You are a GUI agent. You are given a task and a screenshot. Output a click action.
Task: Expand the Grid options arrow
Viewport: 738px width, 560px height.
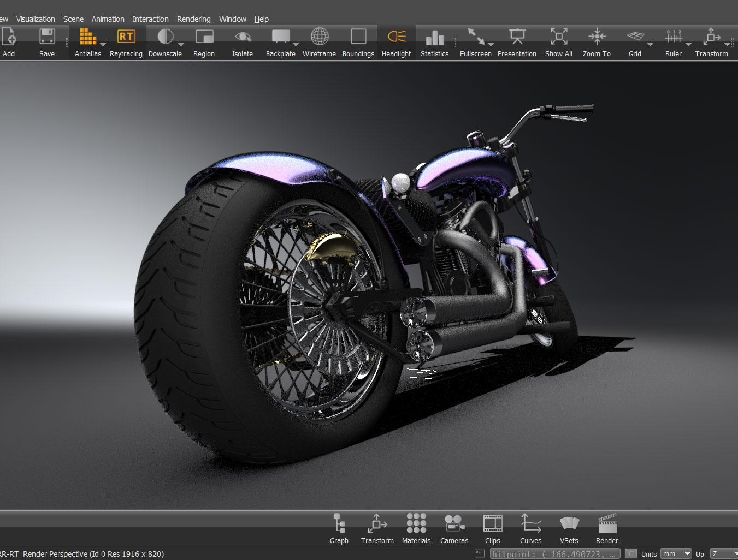[x=650, y=44]
